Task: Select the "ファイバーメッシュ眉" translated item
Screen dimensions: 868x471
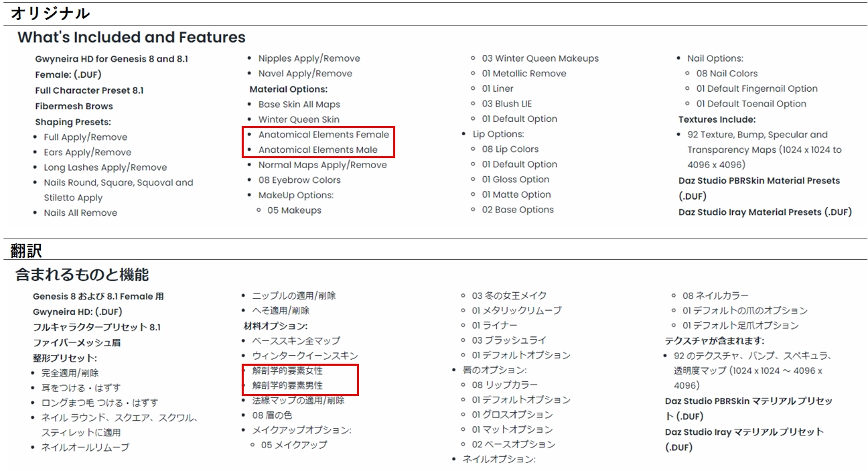Action: pyautogui.click(x=76, y=343)
